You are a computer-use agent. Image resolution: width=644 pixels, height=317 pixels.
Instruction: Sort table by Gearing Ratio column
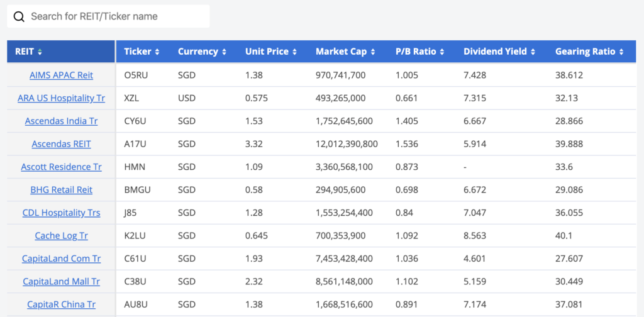pos(589,52)
